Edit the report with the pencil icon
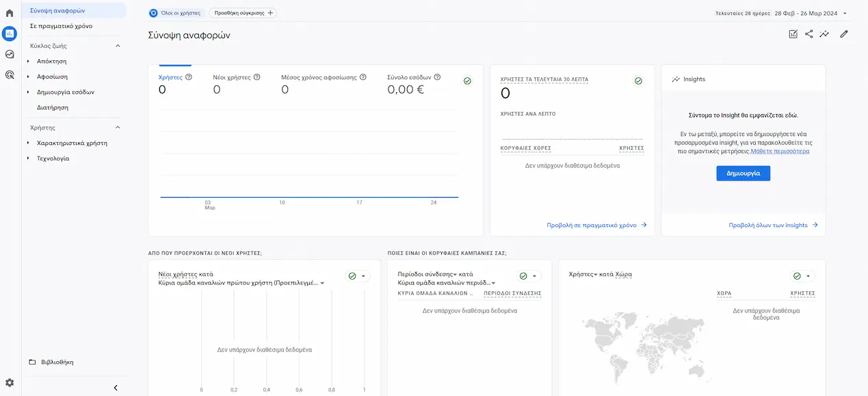This screenshot has height=396, width=868. coord(844,33)
